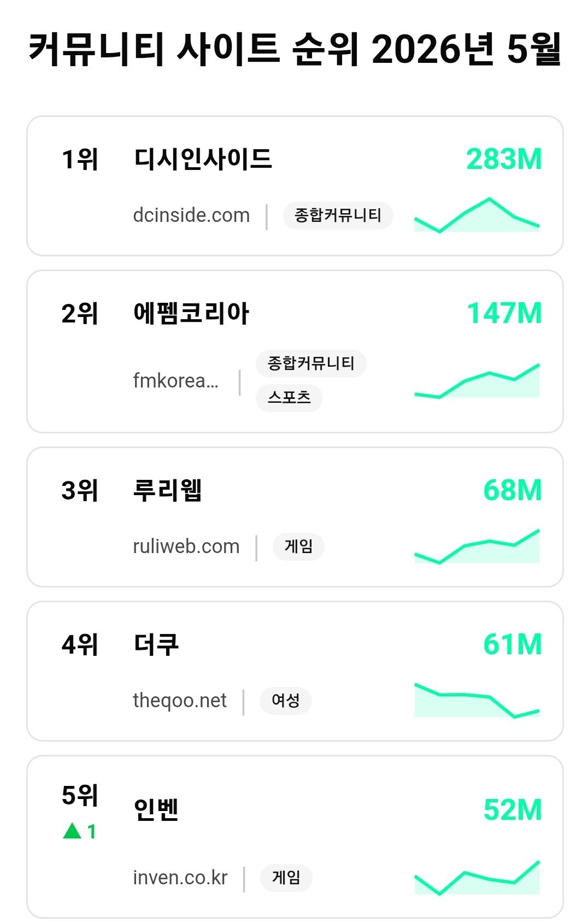Open the truncated fmkorea link

tap(176, 381)
